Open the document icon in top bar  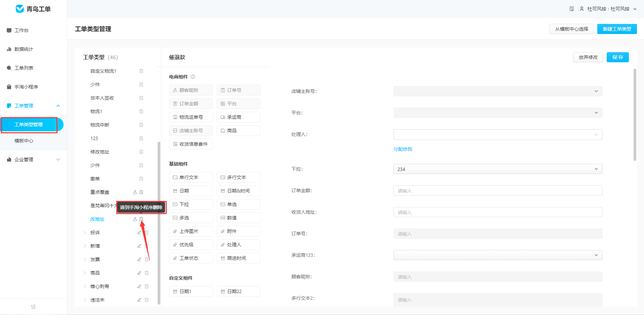click(572, 9)
